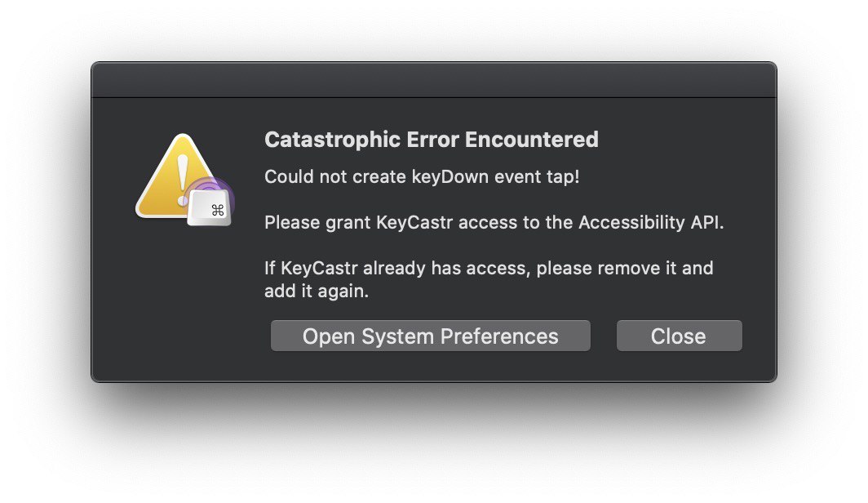Close the Catastrophic Error dialog
868x503 pixels.
(679, 336)
